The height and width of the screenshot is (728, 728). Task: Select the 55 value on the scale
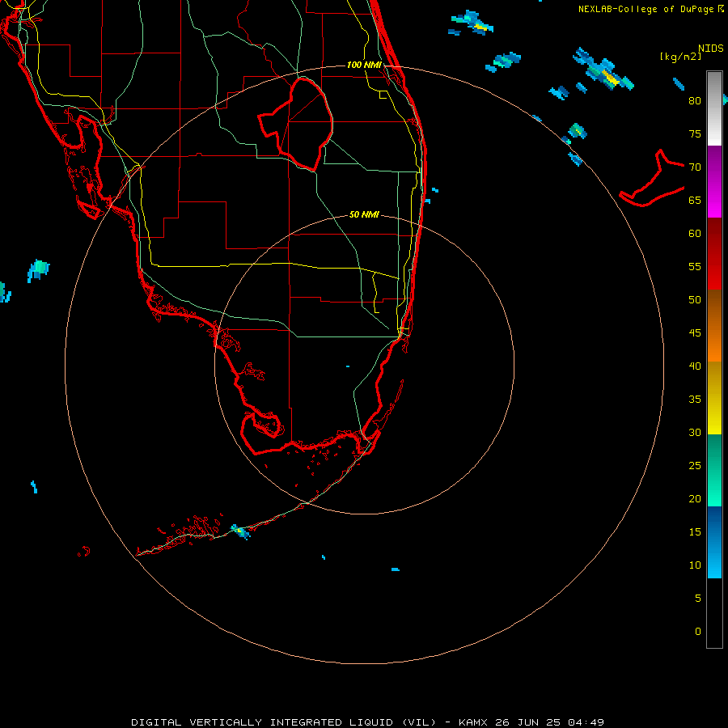695,266
